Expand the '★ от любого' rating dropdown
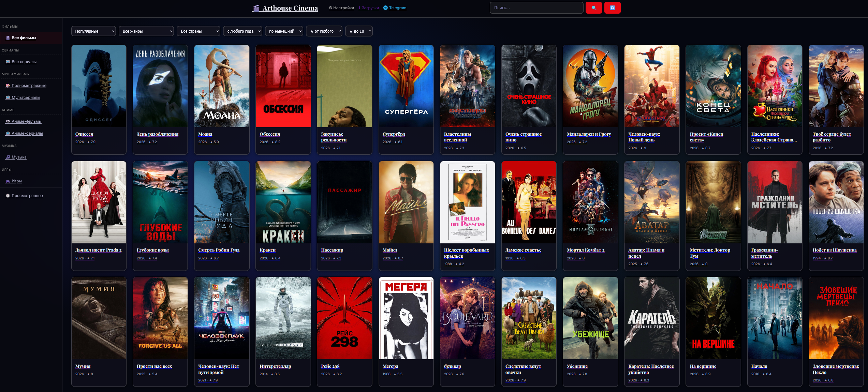Image resolution: width=868 pixels, height=392 pixels. (324, 31)
